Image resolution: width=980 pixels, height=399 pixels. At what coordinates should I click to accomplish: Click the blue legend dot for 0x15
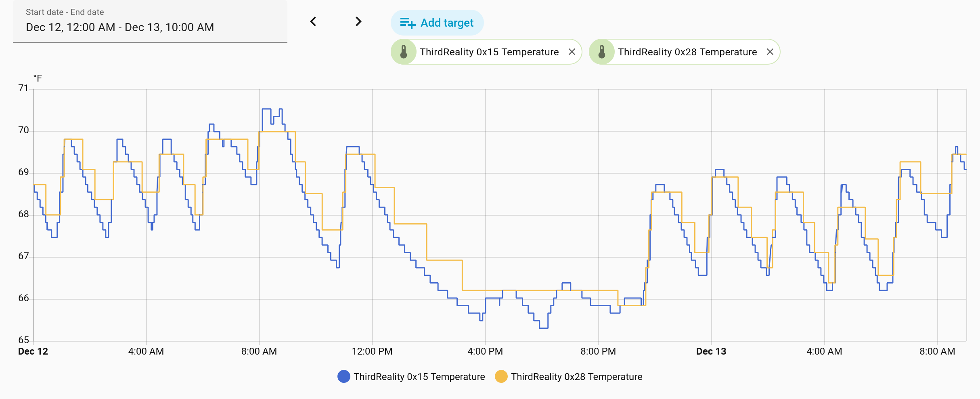pyautogui.click(x=344, y=376)
